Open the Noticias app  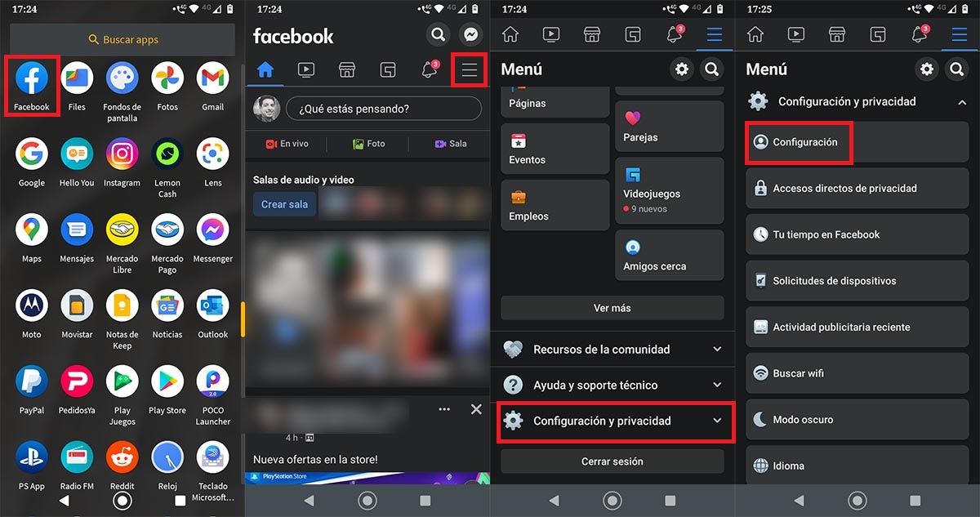point(167,305)
